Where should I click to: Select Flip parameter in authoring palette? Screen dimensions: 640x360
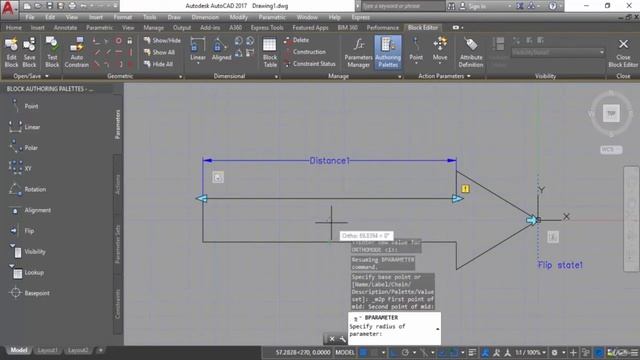click(x=21, y=231)
